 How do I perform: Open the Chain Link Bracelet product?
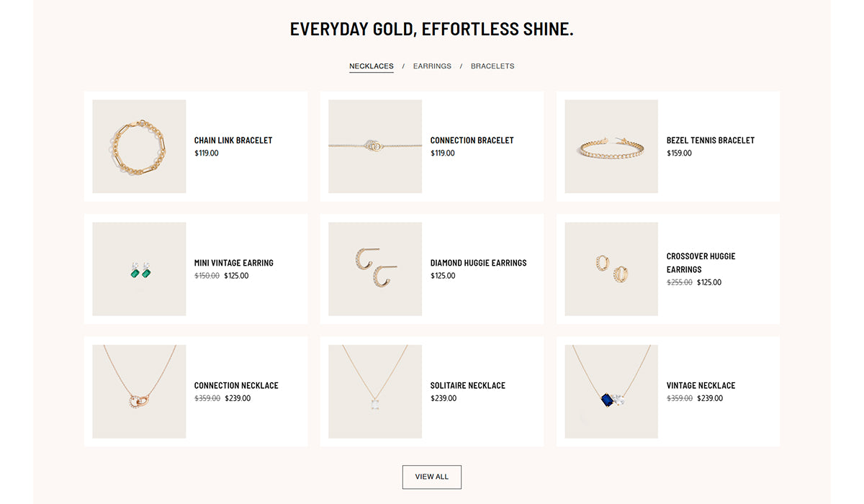point(233,140)
